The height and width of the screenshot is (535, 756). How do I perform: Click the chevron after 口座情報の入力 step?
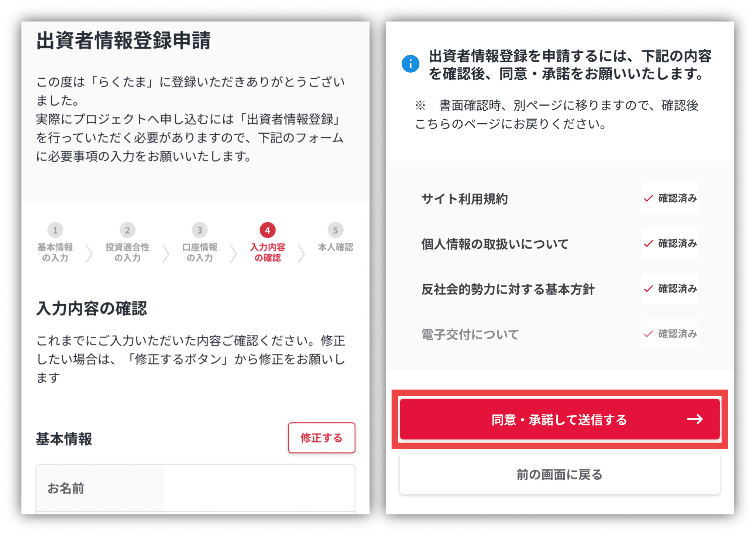point(233,253)
